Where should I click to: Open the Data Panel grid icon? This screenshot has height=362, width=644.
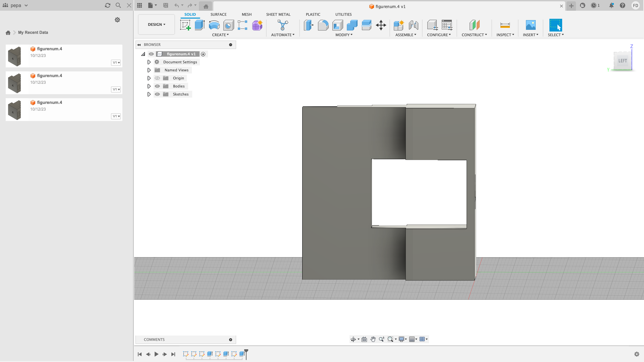[x=140, y=5]
